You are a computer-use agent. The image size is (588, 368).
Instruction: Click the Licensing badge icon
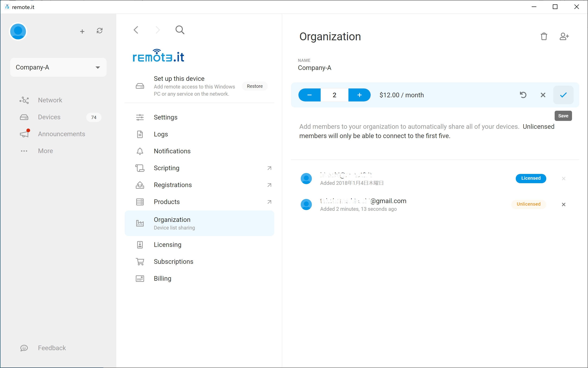pos(140,245)
